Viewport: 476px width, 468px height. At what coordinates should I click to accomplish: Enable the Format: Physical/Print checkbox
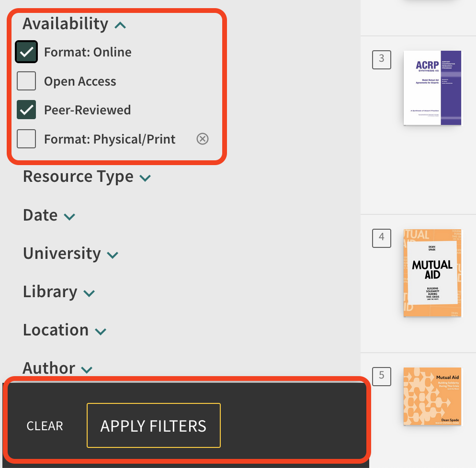[x=26, y=139]
